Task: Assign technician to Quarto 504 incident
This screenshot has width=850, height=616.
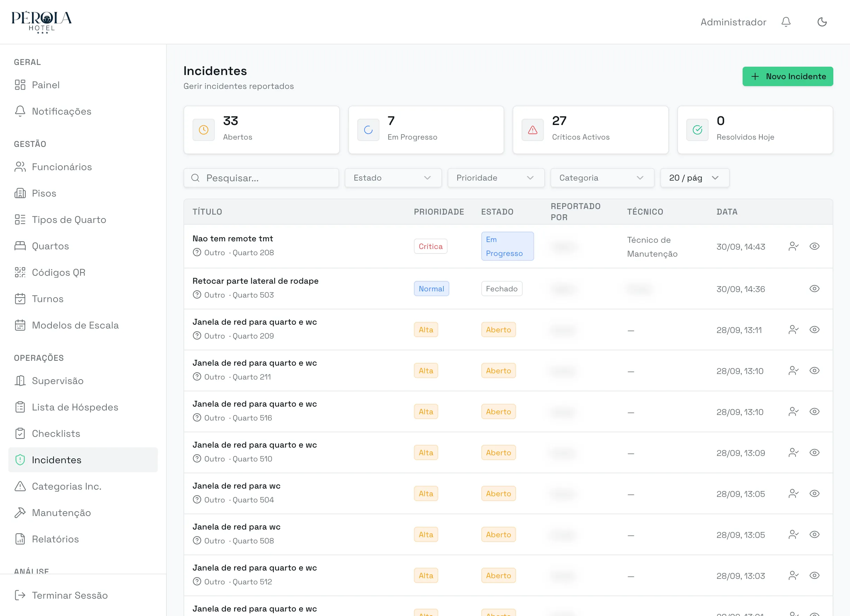Action: [x=793, y=493]
